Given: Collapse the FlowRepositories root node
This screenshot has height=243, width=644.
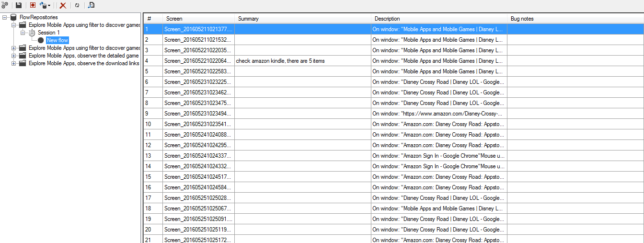Looking at the screenshot, I should tap(4, 18).
